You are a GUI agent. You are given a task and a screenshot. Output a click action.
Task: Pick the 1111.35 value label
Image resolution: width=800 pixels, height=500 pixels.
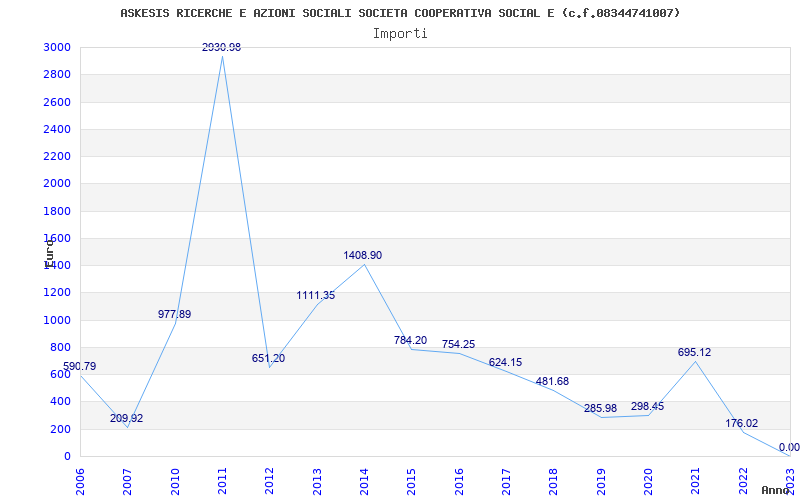click(315, 296)
